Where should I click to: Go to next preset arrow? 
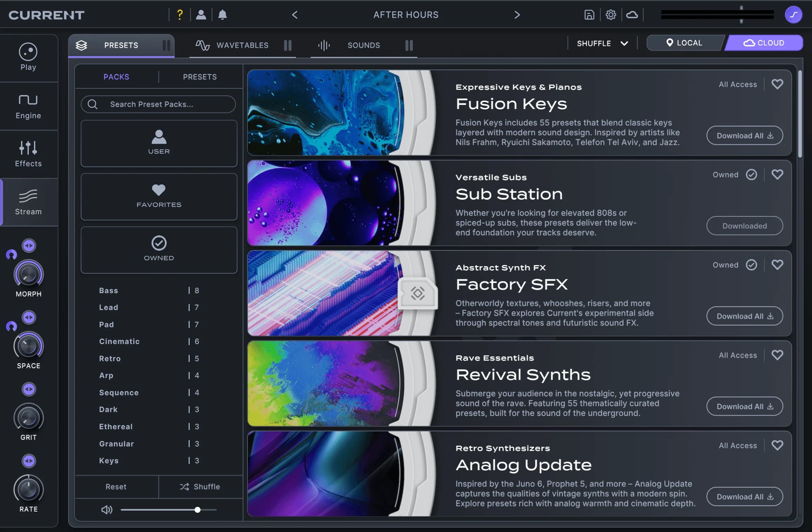[x=517, y=15]
